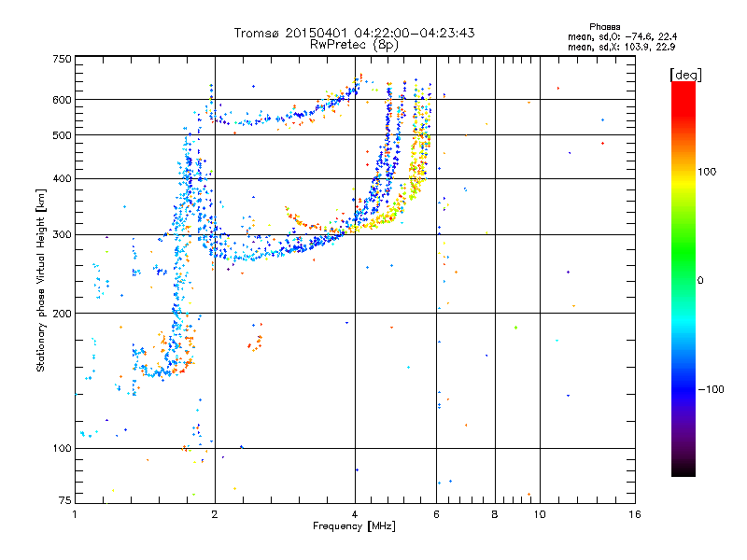Viewport: 747px width, 560px height.
Task: Select the mean, sd,X: 103.9, 22.9 line
Action: click(621, 47)
